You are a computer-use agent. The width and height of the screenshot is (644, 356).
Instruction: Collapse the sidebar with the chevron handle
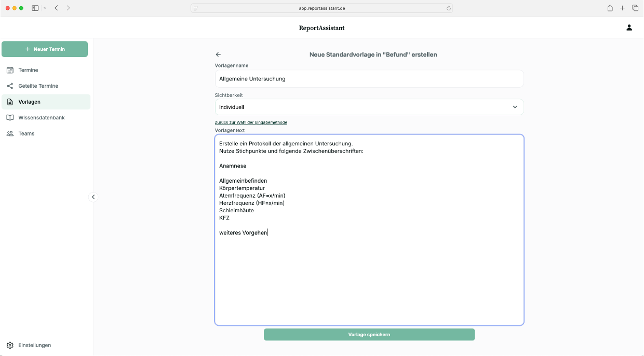93,197
